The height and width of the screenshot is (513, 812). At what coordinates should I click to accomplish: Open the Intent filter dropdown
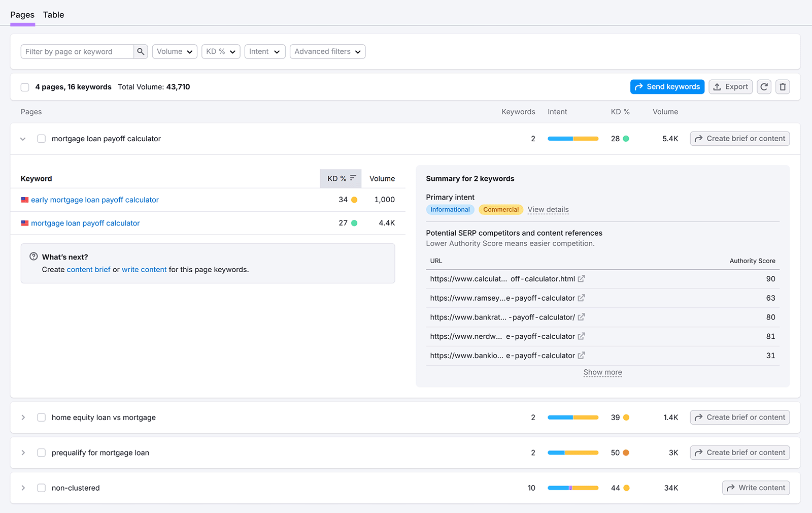[264, 51]
